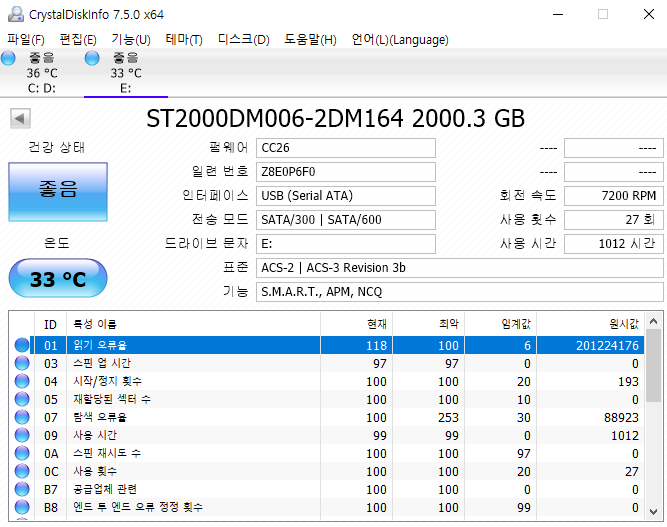The width and height of the screenshot is (667, 527).
Task: Click status orb of row 09 사용 시간
Action: point(22,435)
